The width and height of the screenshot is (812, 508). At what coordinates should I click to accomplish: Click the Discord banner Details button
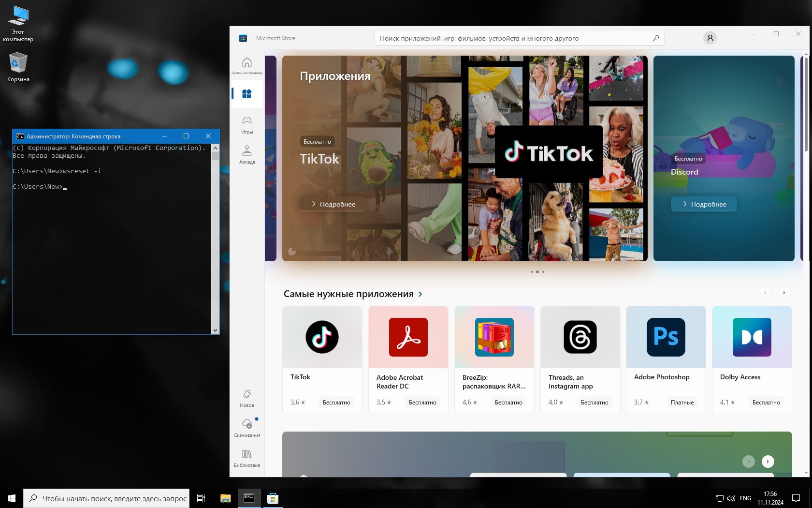click(704, 204)
